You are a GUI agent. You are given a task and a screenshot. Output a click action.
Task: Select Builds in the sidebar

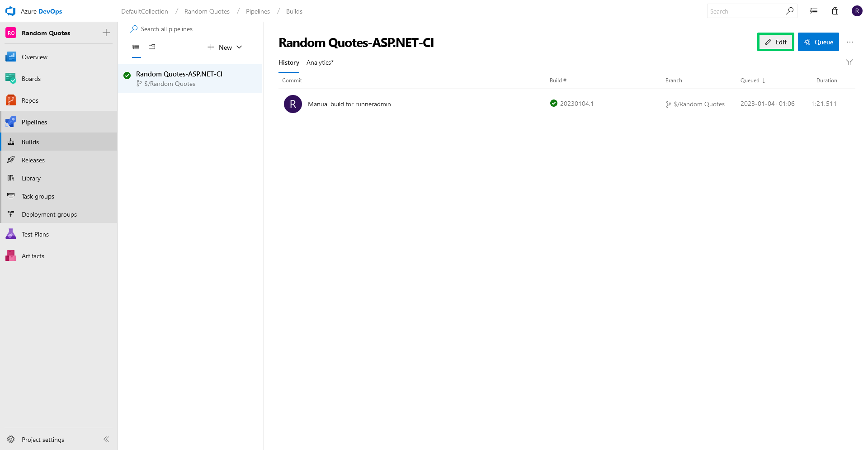pos(59,142)
